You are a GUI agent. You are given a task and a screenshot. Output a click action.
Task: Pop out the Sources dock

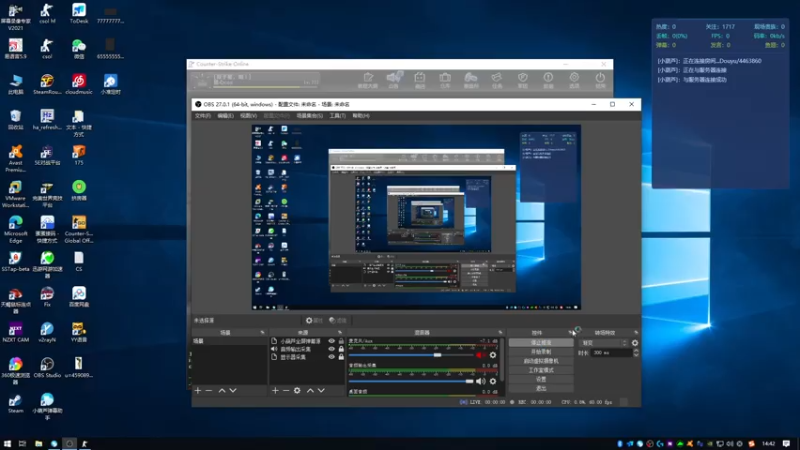[340, 333]
